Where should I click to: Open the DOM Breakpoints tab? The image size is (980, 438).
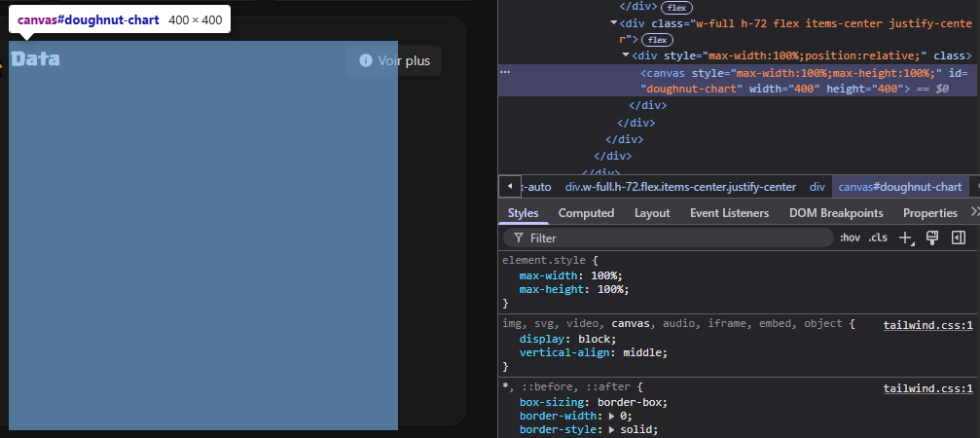(836, 213)
